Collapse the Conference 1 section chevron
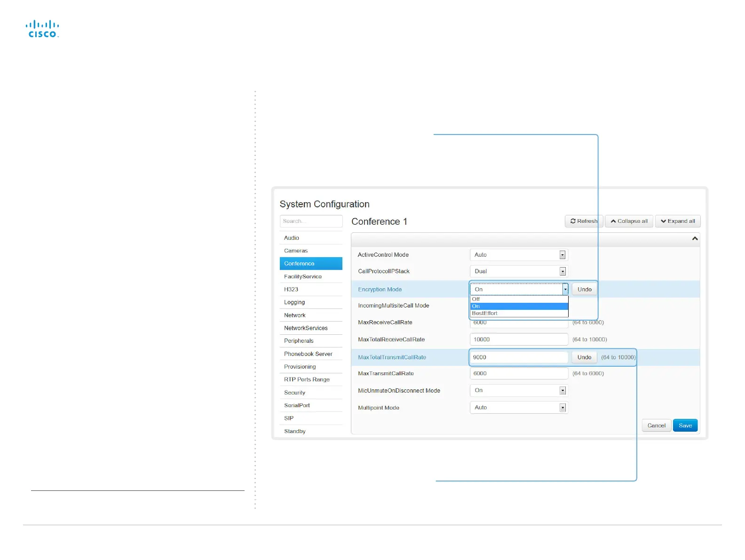 coord(695,239)
